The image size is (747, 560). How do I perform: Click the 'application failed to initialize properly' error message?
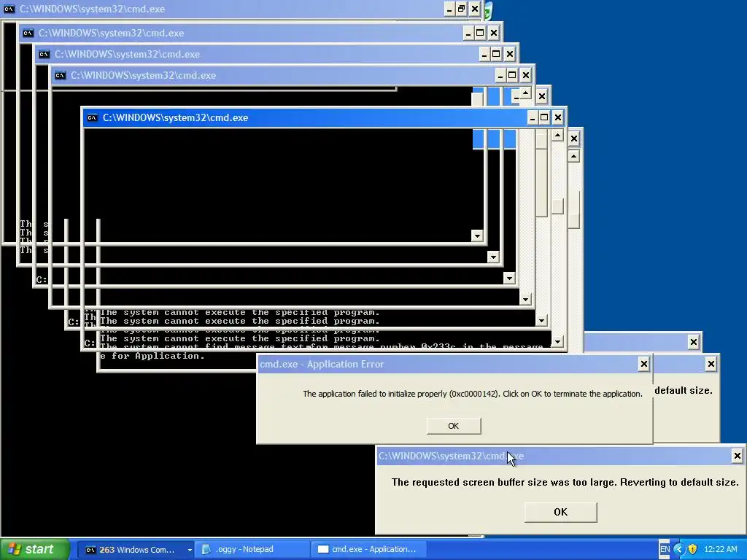click(473, 394)
